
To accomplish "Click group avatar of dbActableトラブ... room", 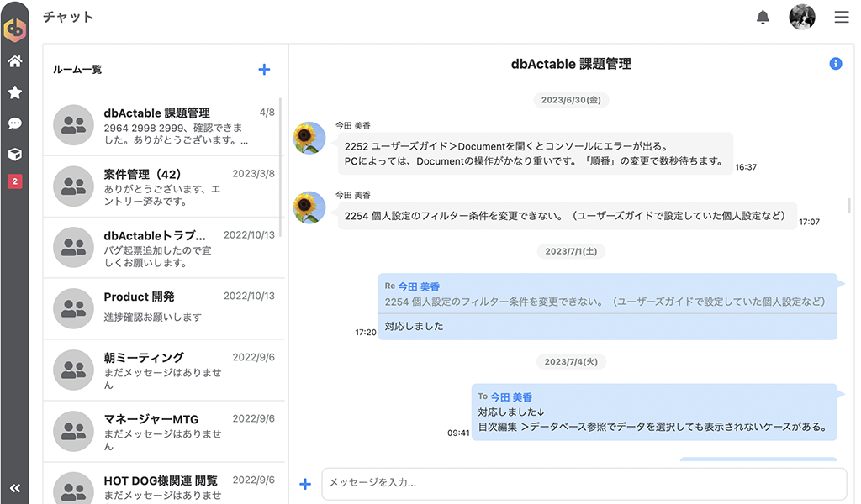I will click(73, 247).
